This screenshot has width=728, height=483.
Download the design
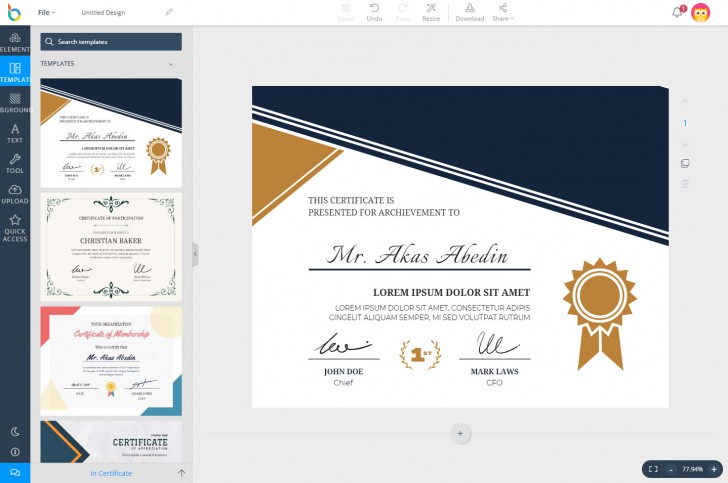(469, 13)
